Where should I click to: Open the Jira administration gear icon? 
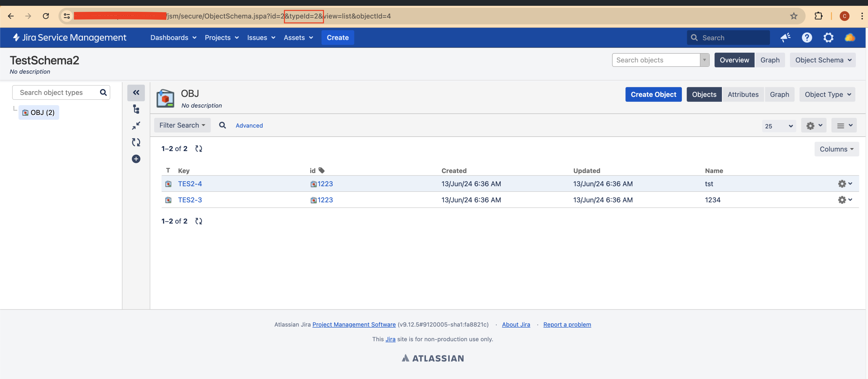(x=828, y=38)
